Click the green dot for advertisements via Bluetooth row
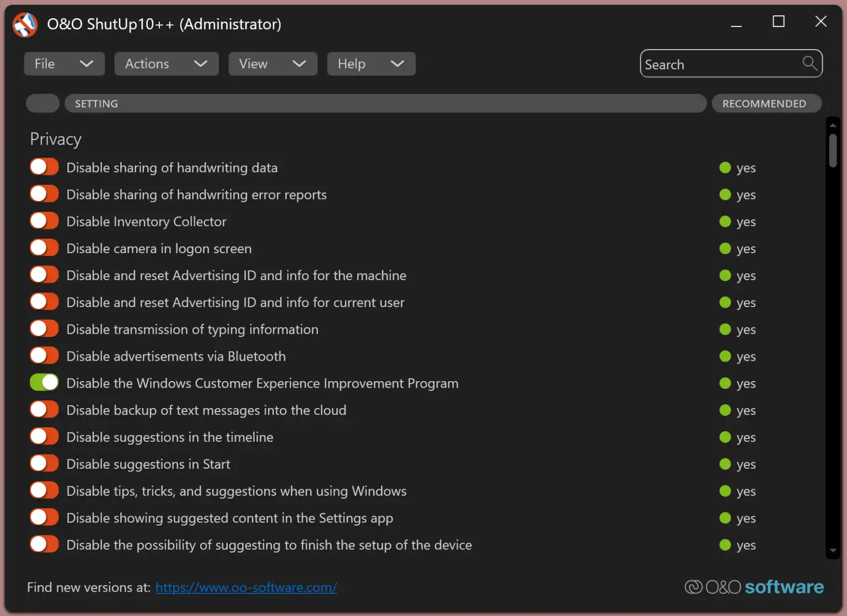 [725, 356]
